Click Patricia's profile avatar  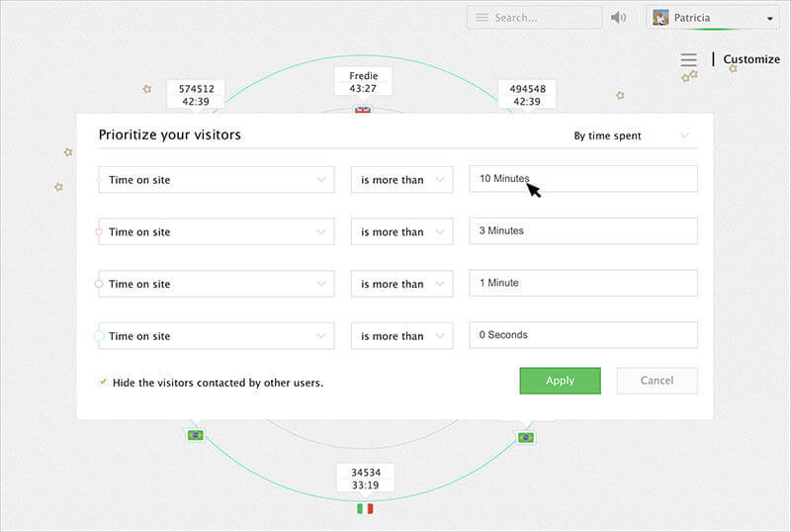pyautogui.click(x=660, y=18)
